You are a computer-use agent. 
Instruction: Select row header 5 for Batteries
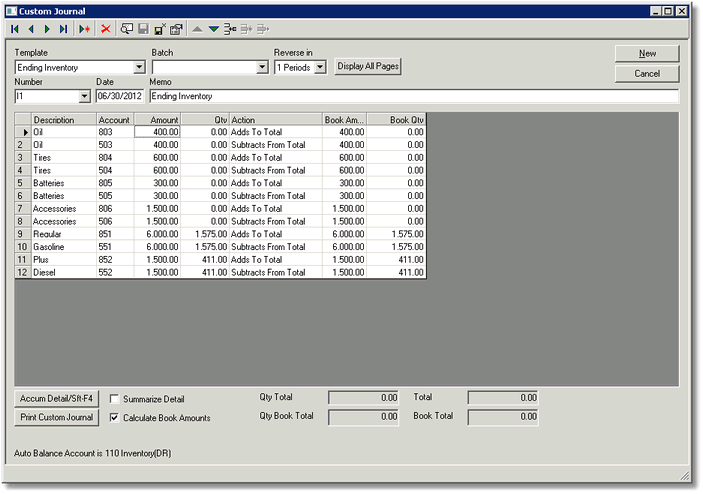23,183
